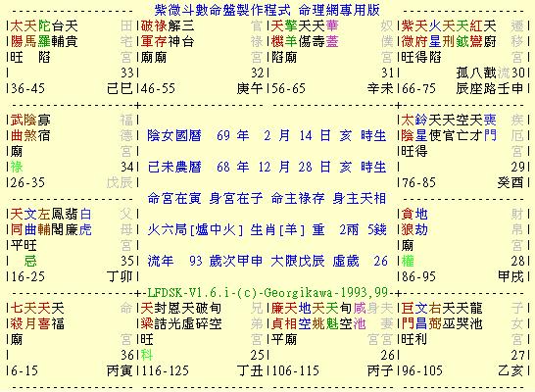Select the green 科 marker in 兄弟宮
The image size is (535, 392).
147,355
